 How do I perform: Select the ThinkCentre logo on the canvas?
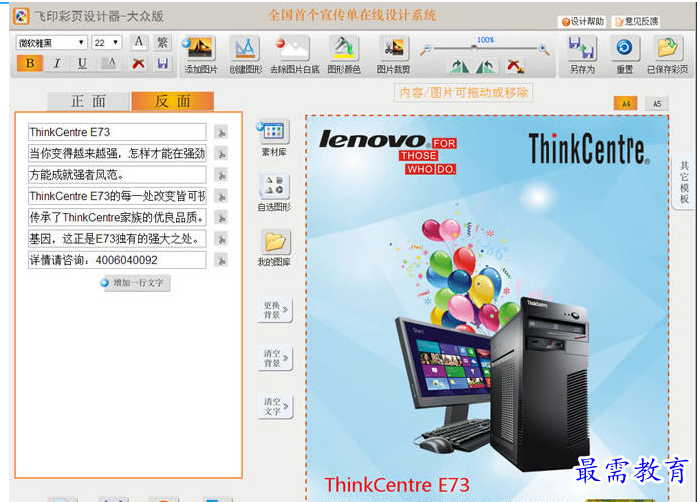(589, 149)
